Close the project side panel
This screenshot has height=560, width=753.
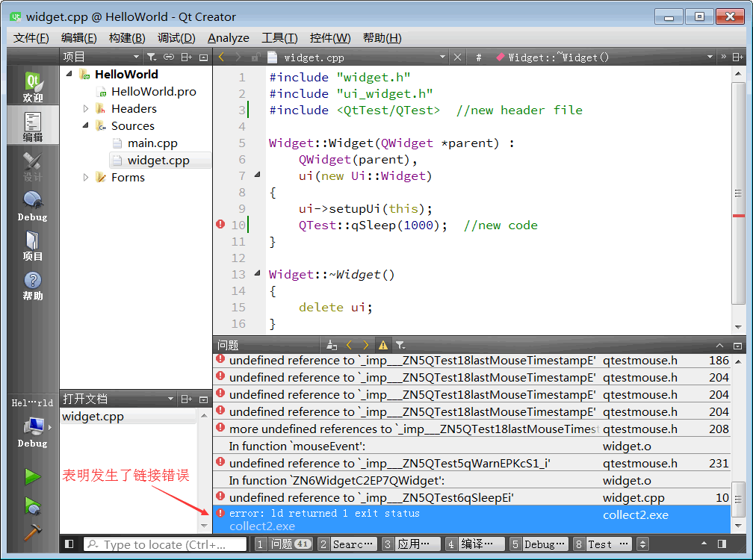pyautogui.click(x=204, y=57)
